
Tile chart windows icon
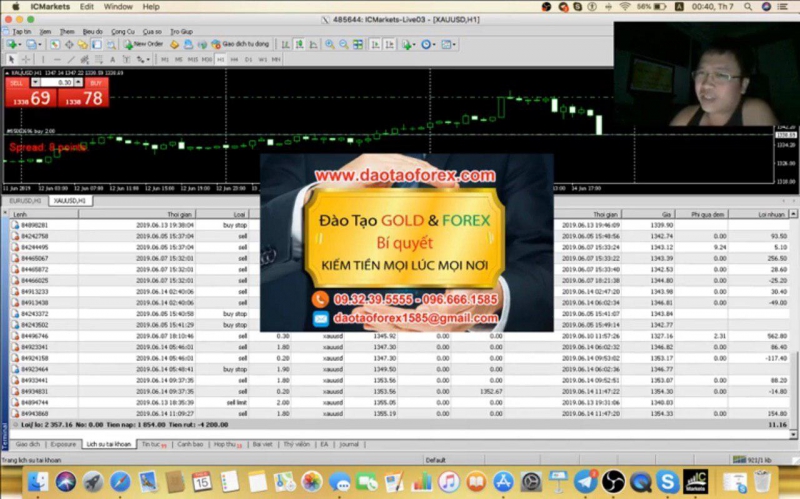(x=358, y=44)
